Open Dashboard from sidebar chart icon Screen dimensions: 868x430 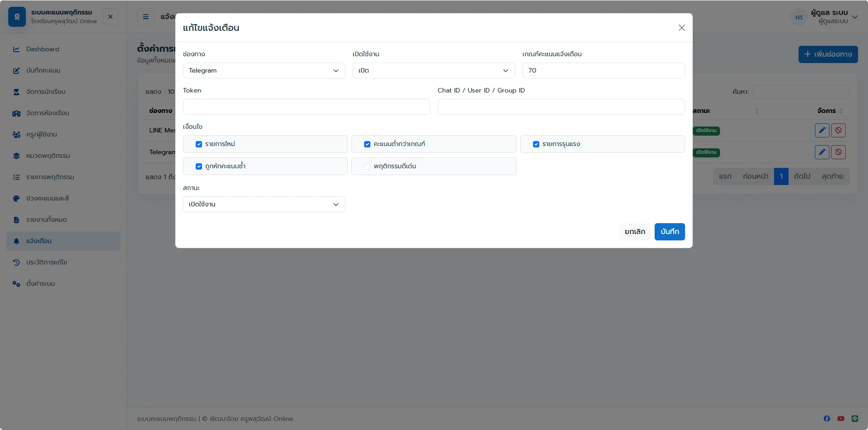click(x=16, y=49)
